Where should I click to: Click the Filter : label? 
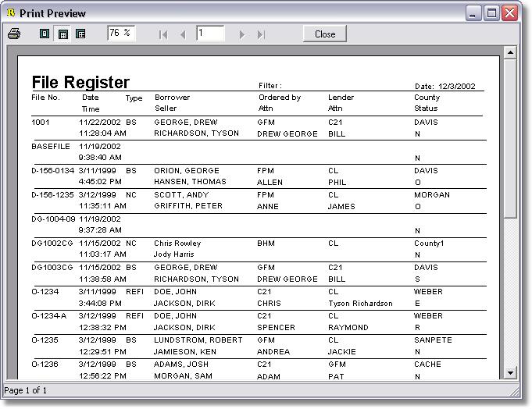pos(270,85)
